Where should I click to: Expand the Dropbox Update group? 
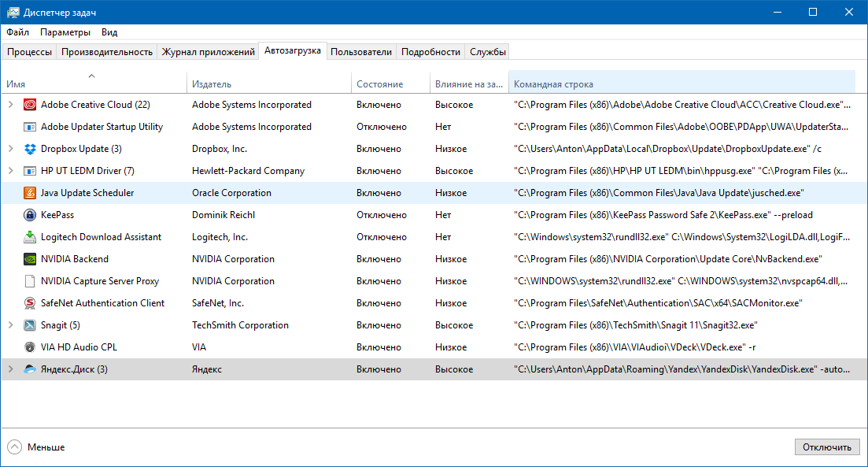click(x=10, y=149)
